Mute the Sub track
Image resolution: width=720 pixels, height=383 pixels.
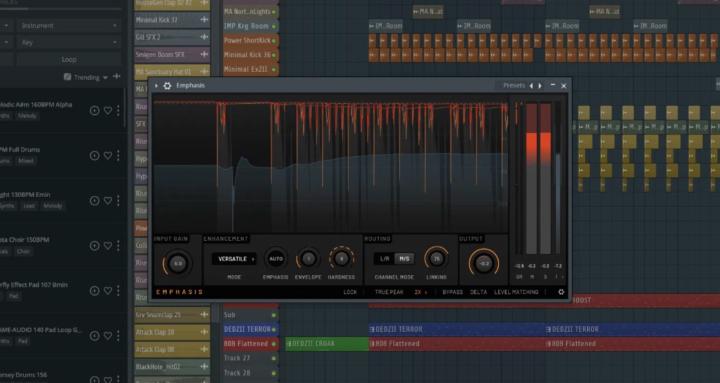point(274,315)
